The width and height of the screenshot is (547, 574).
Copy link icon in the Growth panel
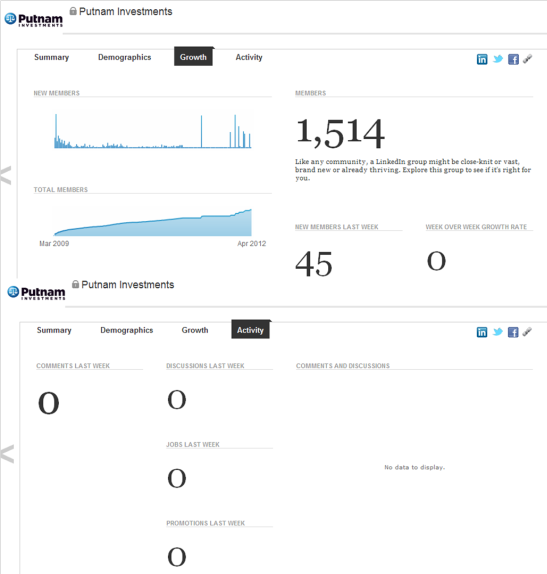[x=528, y=59]
